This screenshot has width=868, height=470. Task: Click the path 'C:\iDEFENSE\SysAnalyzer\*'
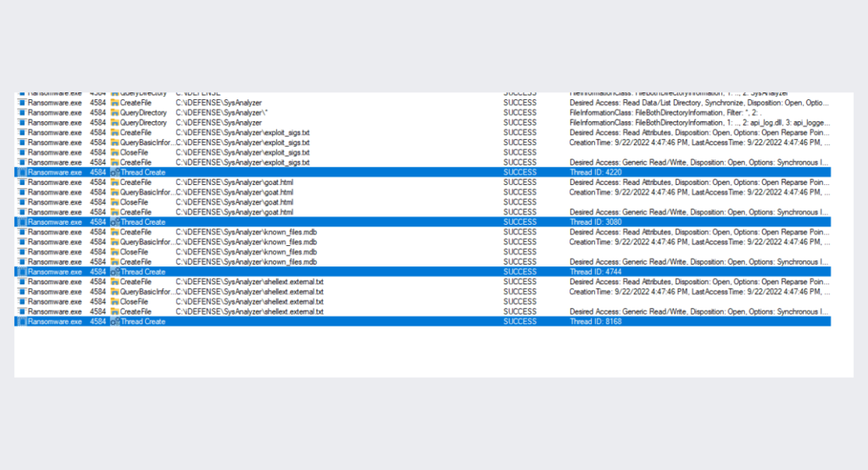tap(221, 113)
